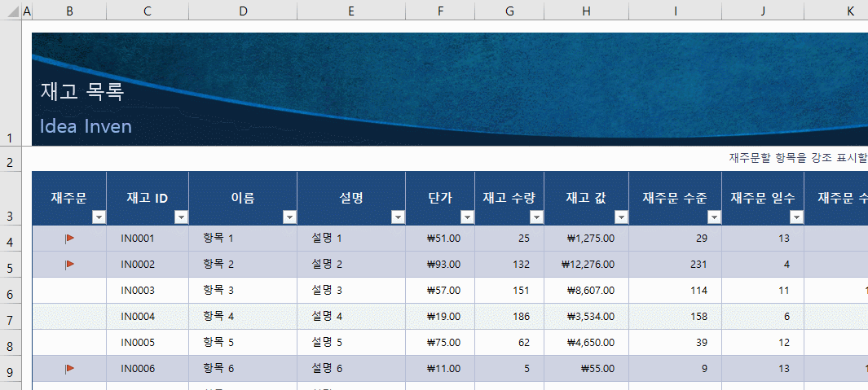Select the 항목 5 name cell
Screen dimensions: 868x390
pos(242,343)
